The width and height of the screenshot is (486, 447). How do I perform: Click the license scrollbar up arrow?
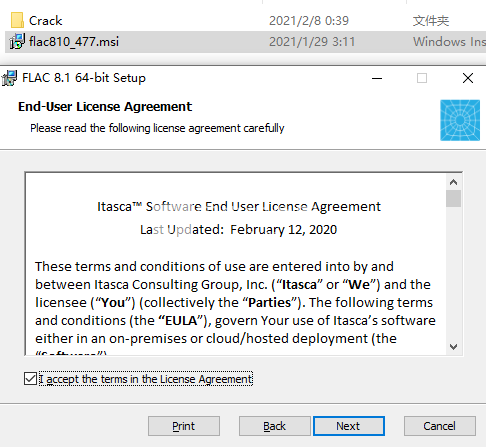click(453, 182)
